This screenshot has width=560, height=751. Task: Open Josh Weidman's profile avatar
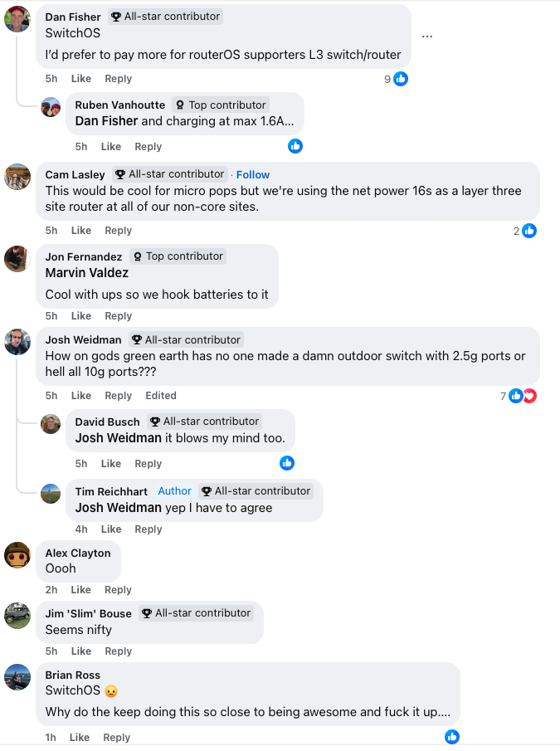point(17,342)
